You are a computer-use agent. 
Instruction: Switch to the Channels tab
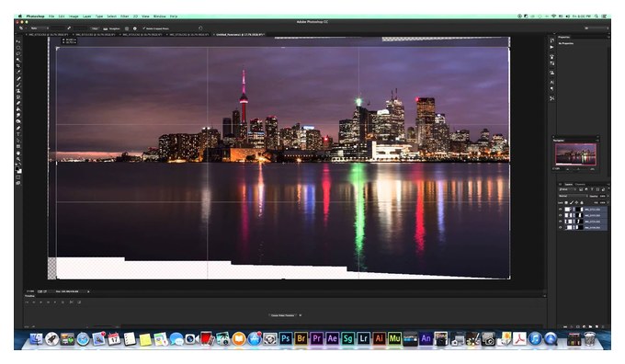point(580,184)
